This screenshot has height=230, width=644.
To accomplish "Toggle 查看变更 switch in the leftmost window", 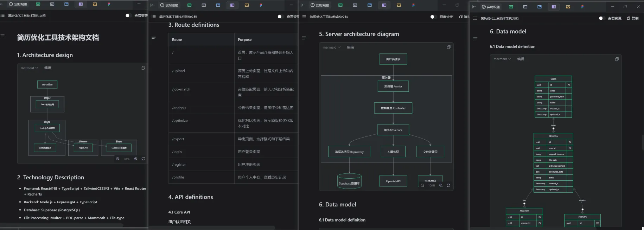I will [128, 15].
